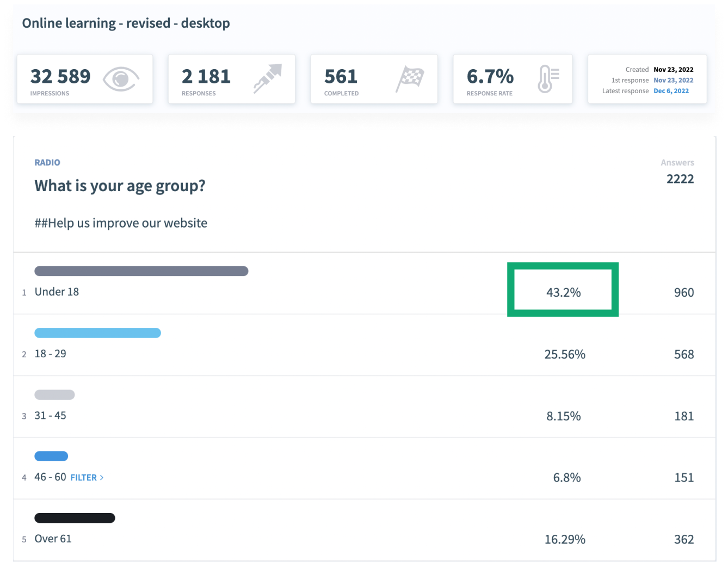Image resolution: width=728 pixels, height=562 pixels.
Task: Click the chevron next to FILTER
Action: point(102,478)
